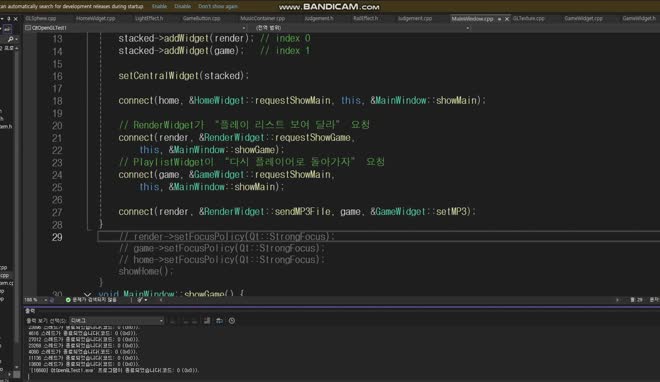This screenshot has width=660, height=382.
Task: Click the program exited output line
Action: point(114,370)
